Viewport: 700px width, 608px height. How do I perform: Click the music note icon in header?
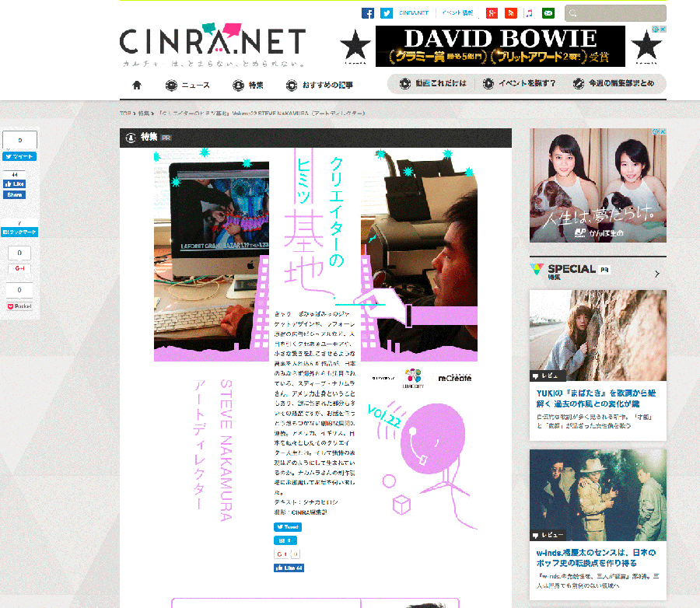[x=529, y=13]
